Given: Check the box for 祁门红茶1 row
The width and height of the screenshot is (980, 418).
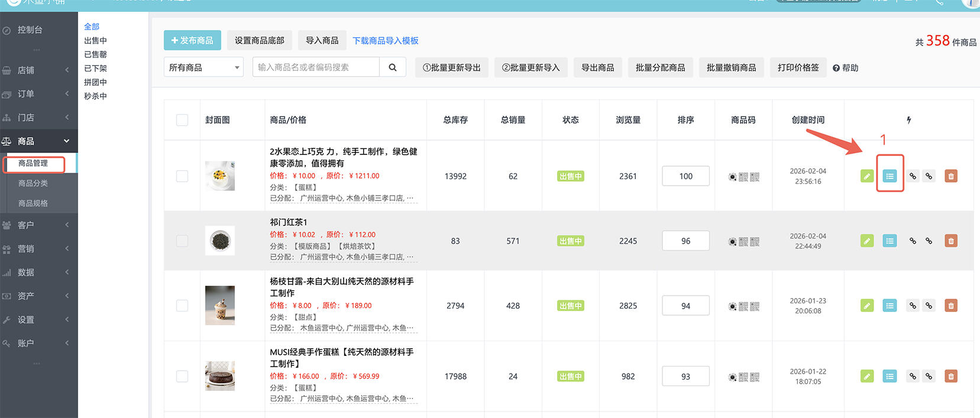Looking at the screenshot, I should click(x=182, y=241).
